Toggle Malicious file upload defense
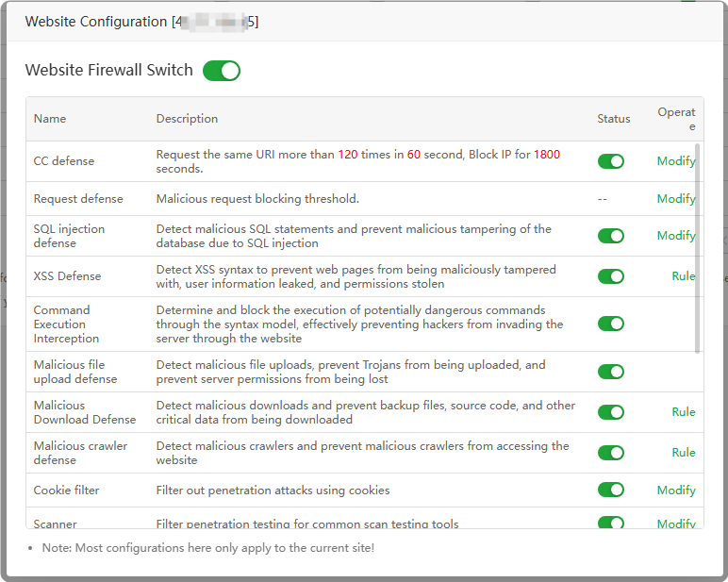 coord(611,372)
